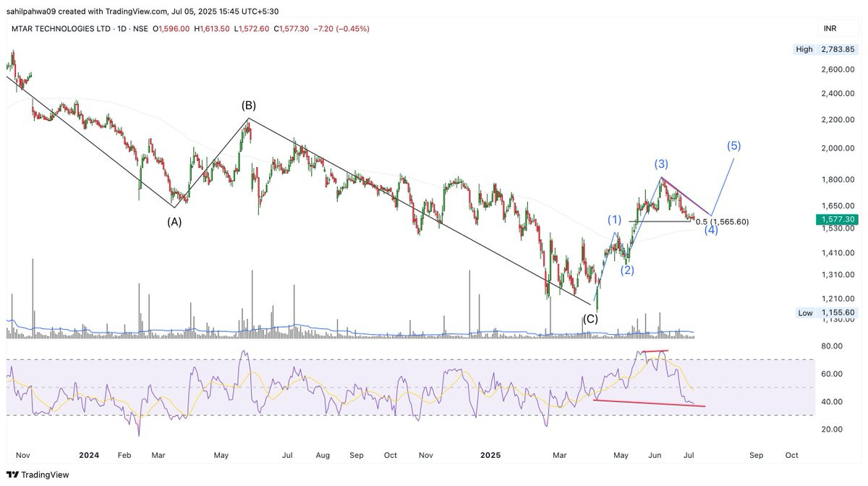Open the INR currency selector

[x=830, y=28]
